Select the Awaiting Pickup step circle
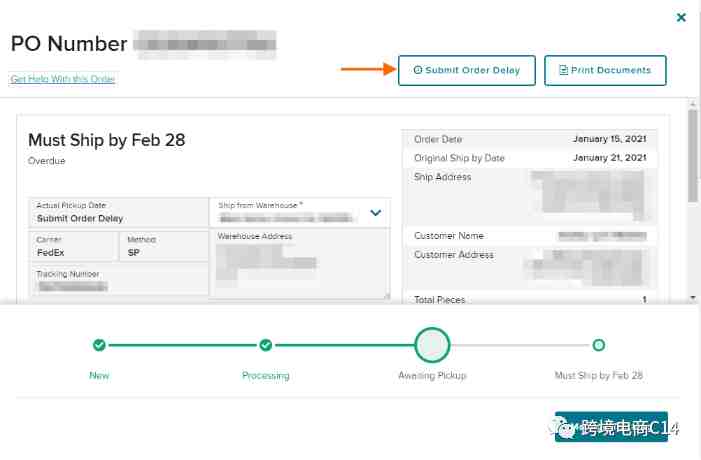Viewport: 701px width, 460px height. click(432, 345)
